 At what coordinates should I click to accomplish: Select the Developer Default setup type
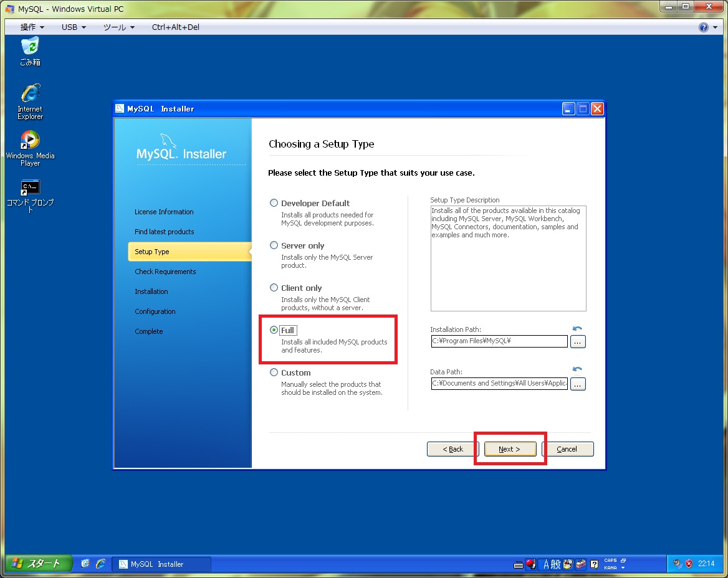[274, 203]
